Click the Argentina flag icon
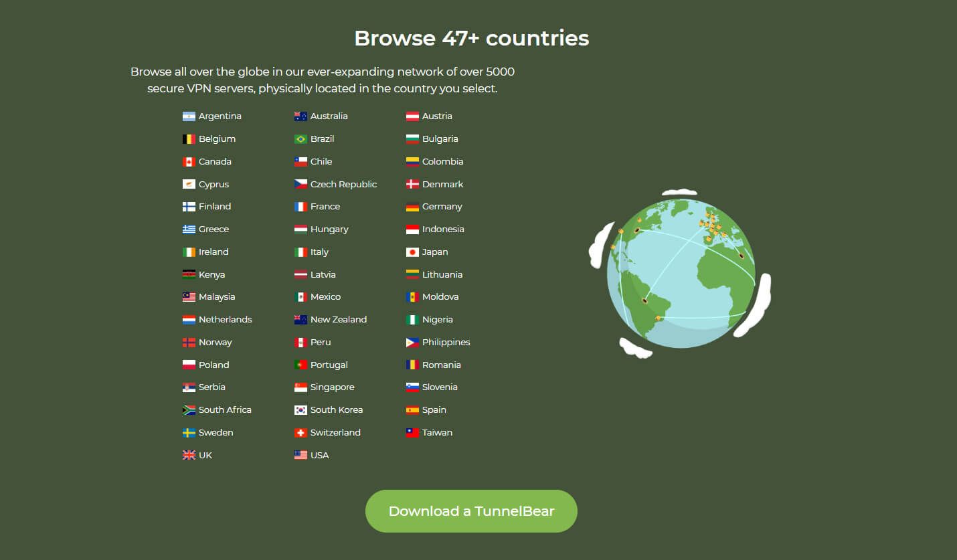 point(189,116)
